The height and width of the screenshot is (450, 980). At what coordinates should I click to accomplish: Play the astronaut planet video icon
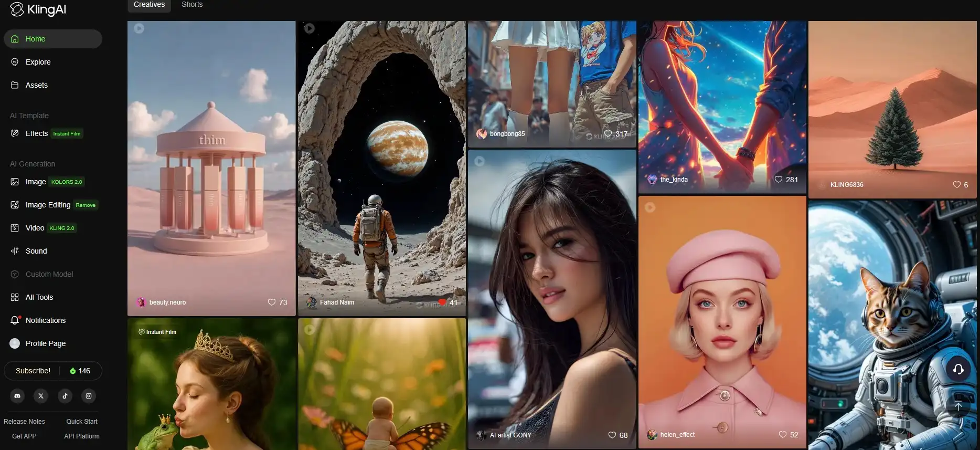[310, 28]
